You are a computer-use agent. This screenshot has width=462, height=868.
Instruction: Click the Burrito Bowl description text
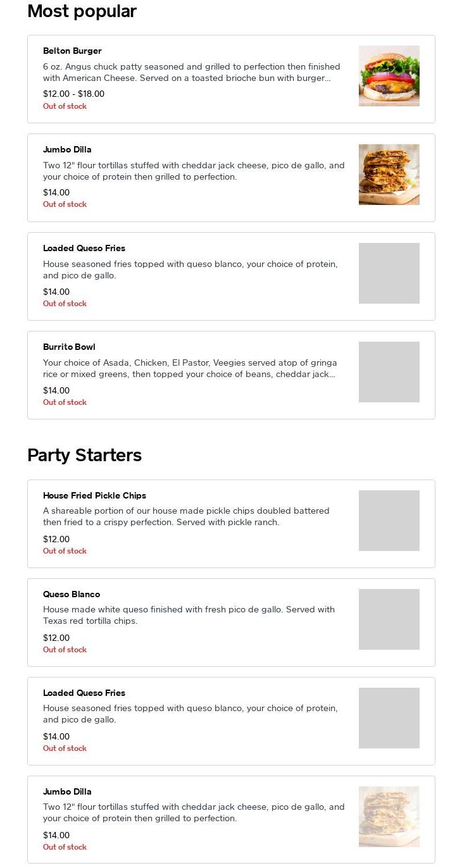click(x=190, y=368)
